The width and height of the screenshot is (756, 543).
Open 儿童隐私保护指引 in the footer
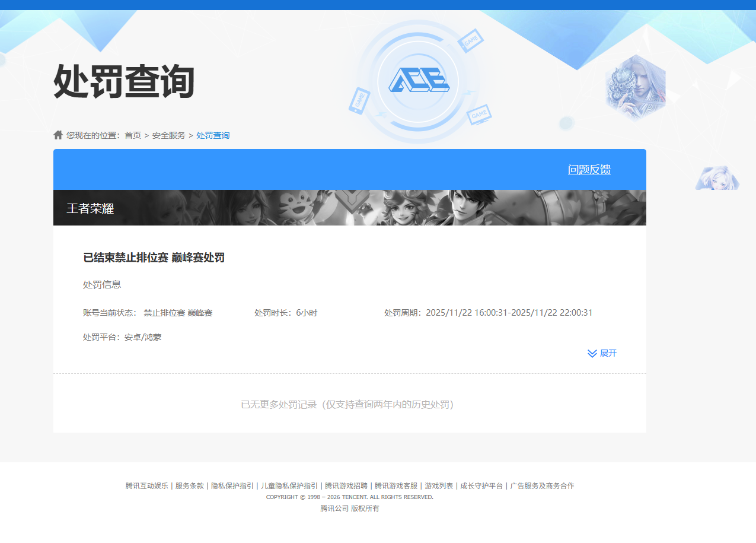[289, 485]
